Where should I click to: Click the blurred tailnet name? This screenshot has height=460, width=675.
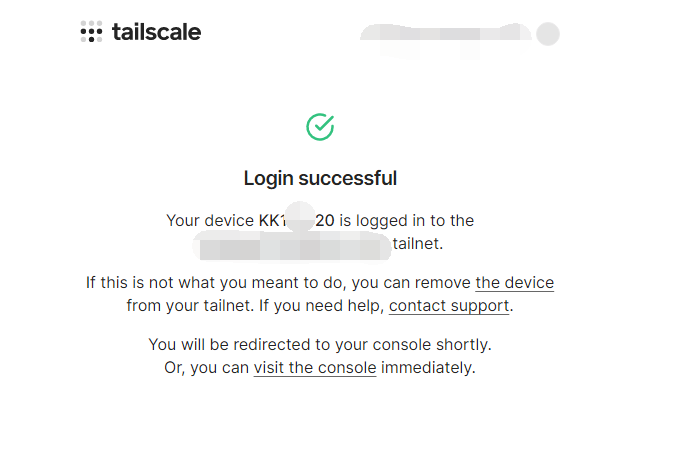coord(293,246)
